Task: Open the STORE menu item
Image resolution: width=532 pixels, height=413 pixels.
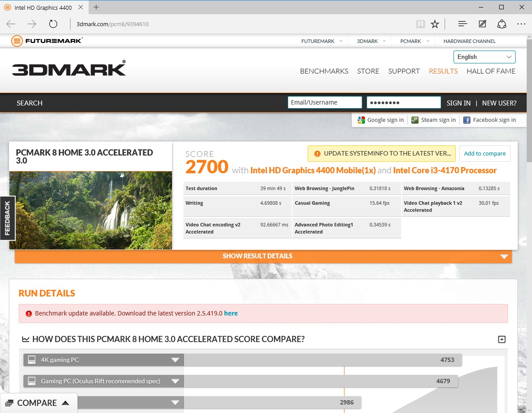Action: (x=368, y=71)
